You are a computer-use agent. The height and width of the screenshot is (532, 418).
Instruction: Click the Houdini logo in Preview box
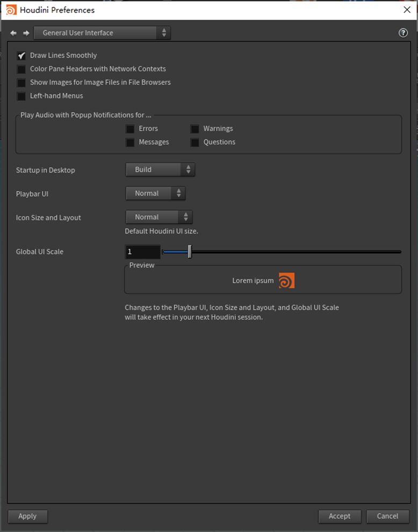(x=286, y=281)
